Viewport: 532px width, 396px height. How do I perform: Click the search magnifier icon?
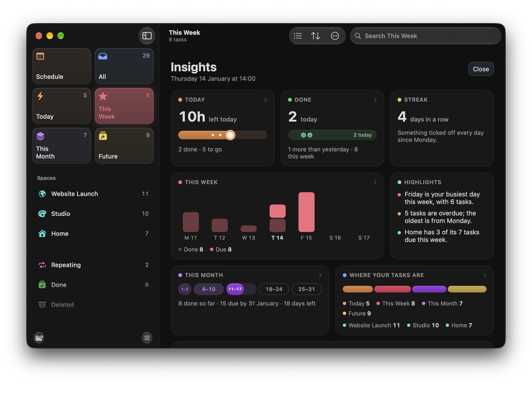358,36
